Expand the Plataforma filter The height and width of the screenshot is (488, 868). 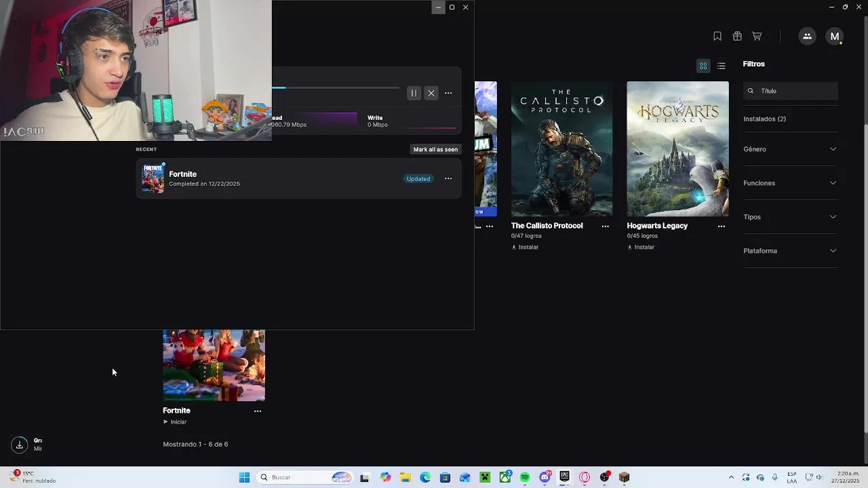(790, 251)
